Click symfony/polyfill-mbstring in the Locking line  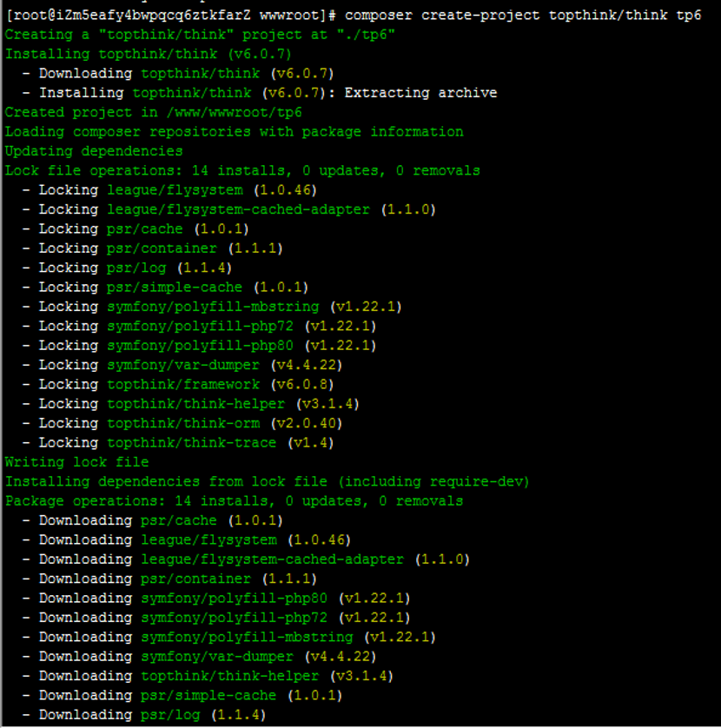[x=213, y=307]
